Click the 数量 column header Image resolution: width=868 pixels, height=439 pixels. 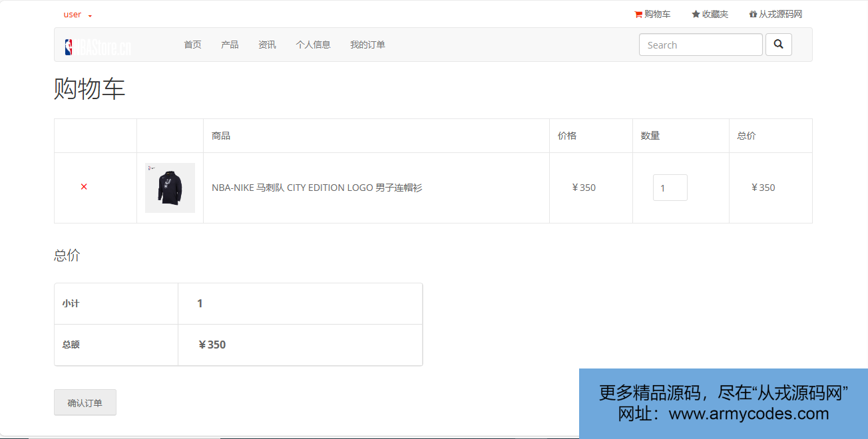pos(650,136)
